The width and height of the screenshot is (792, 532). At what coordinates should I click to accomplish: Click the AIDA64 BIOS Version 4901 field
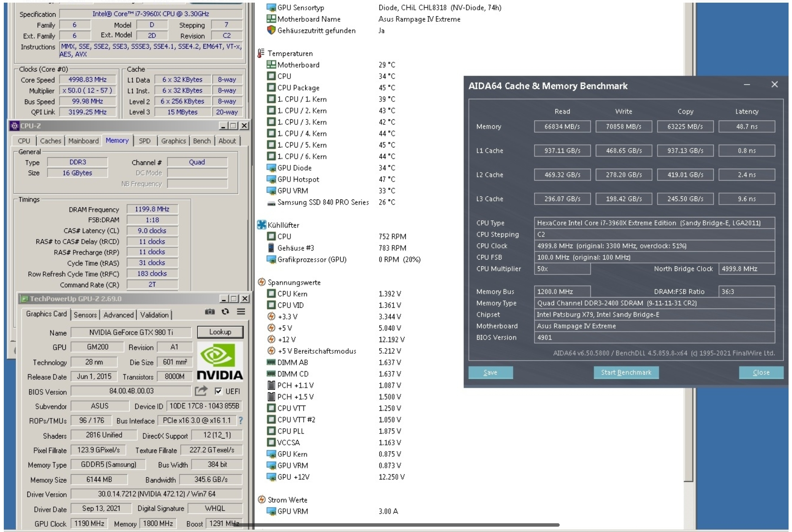tap(654, 337)
